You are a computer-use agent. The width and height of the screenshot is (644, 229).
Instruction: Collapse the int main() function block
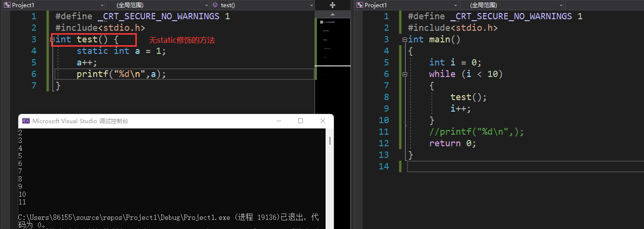tap(405, 39)
